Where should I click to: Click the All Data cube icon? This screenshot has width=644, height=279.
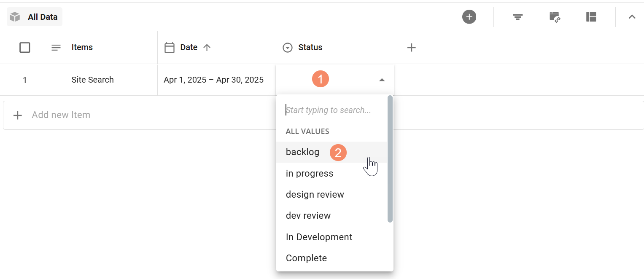coord(15,16)
